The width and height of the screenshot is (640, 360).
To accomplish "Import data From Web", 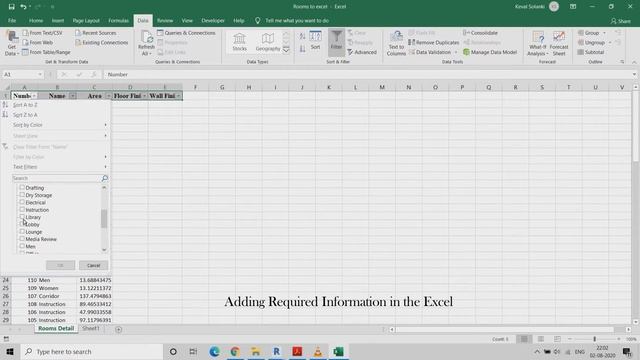I will tap(37, 42).
